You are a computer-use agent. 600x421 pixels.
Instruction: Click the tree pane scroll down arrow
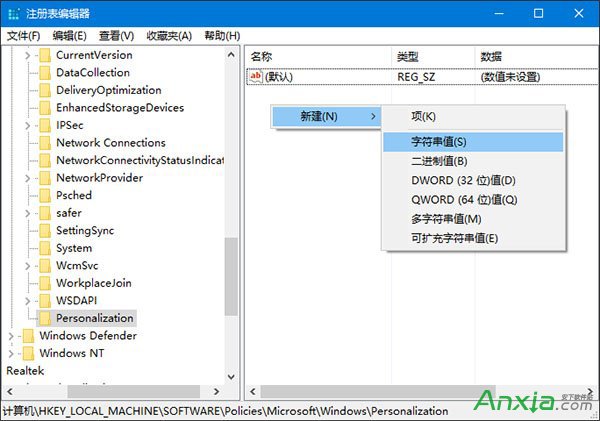click(231, 377)
